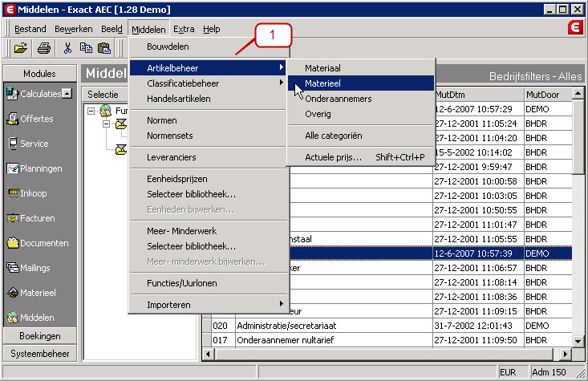Open the Facturen module
The width and height of the screenshot is (588, 381).
coord(30,218)
